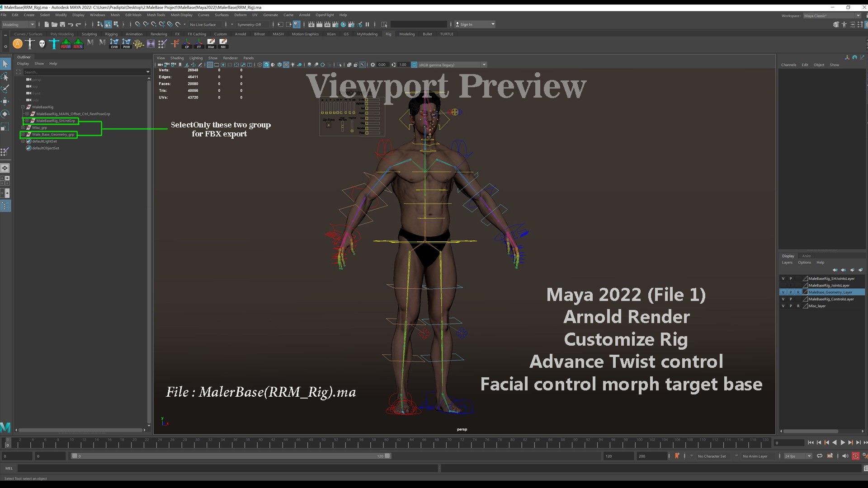Click the PVW shelf icon

pyautogui.click(x=126, y=44)
